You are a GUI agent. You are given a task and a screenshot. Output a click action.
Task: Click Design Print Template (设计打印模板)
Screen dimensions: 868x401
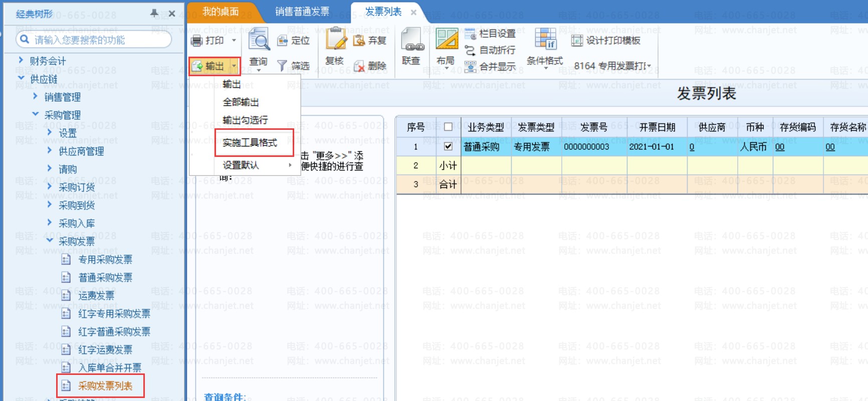[x=606, y=41]
